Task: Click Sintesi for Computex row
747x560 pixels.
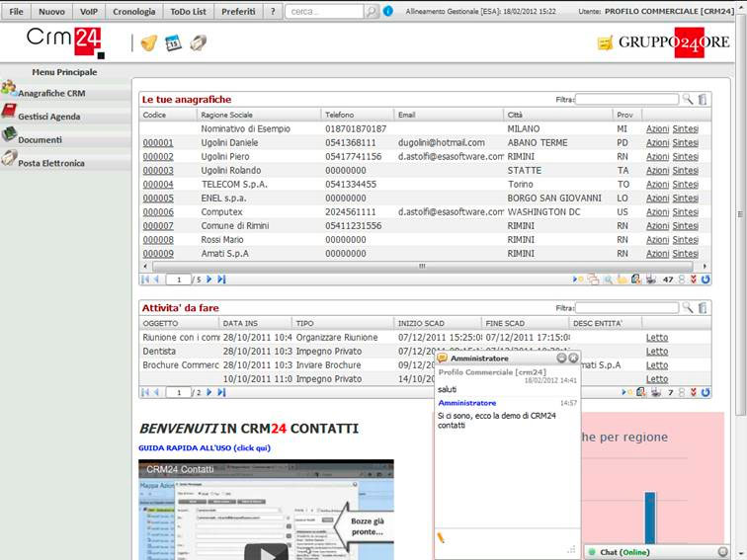Action: 686,212
